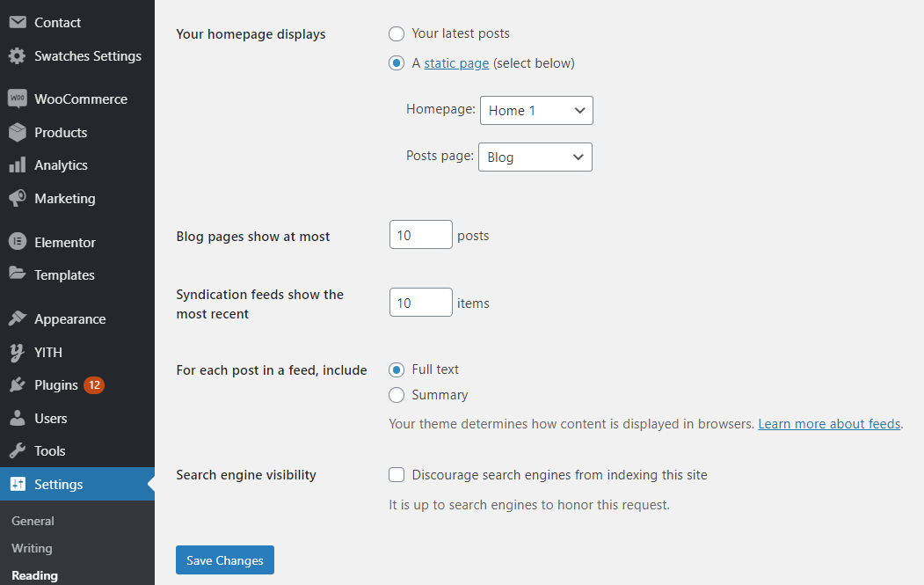The height and width of the screenshot is (585, 924).
Task: Click the Plugins plug icon
Action: pos(17,385)
